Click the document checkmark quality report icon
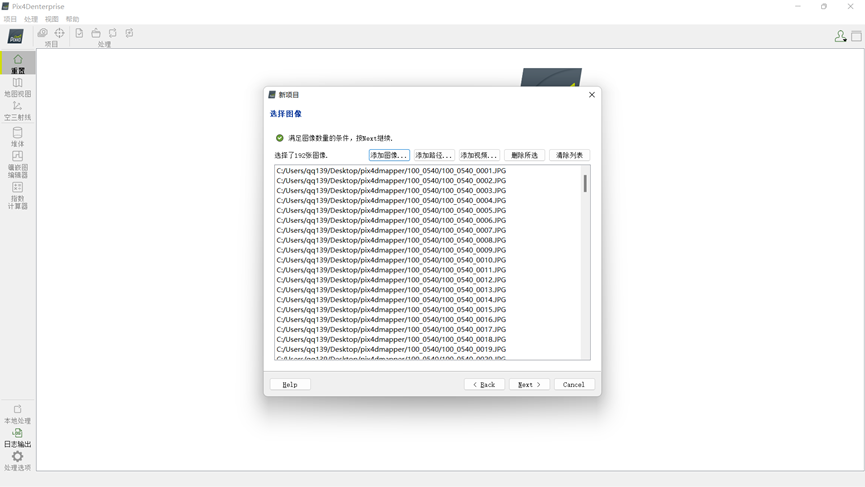Viewport: 865px width, 487px height. 79,33
